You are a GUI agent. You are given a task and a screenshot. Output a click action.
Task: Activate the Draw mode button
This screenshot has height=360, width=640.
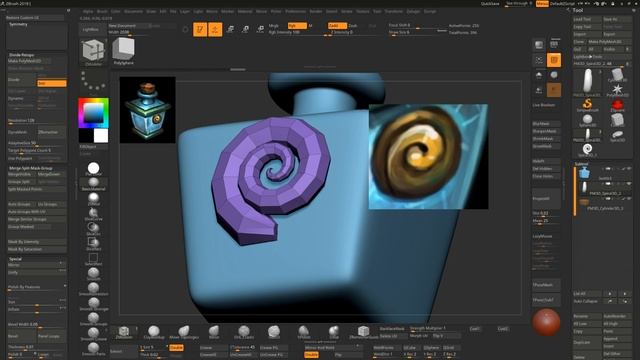(215, 29)
